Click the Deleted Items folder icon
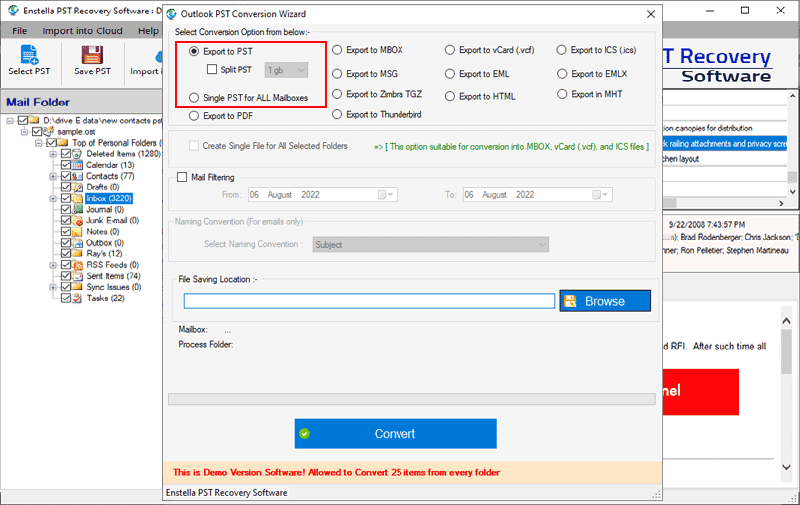The image size is (800, 505). (x=78, y=154)
